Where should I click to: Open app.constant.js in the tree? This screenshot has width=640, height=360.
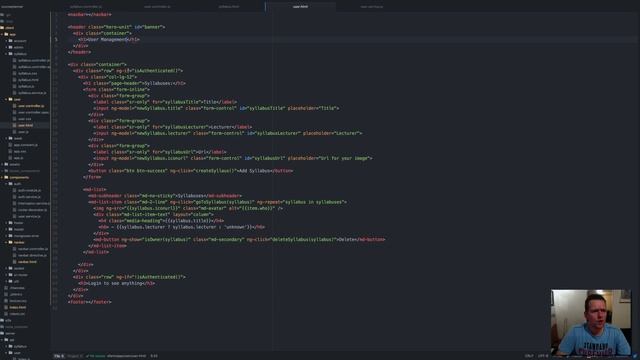(x=26, y=145)
